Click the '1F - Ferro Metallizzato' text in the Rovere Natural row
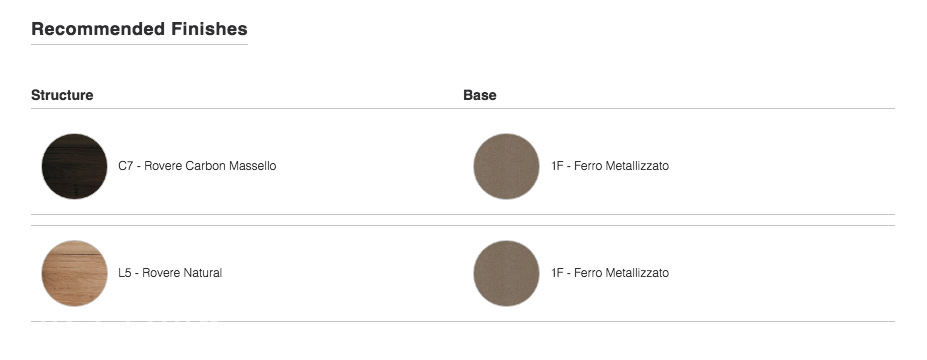The width and height of the screenshot is (927, 360). pos(610,273)
